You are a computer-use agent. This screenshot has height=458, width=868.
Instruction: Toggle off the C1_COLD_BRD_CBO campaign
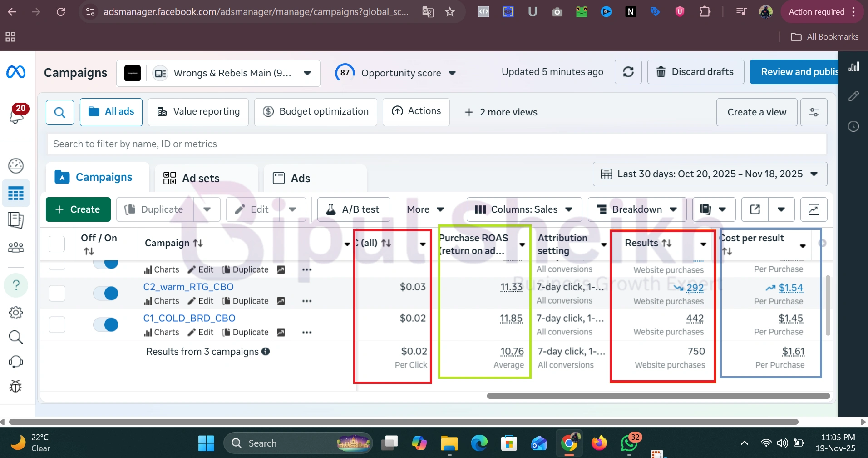[x=106, y=325]
